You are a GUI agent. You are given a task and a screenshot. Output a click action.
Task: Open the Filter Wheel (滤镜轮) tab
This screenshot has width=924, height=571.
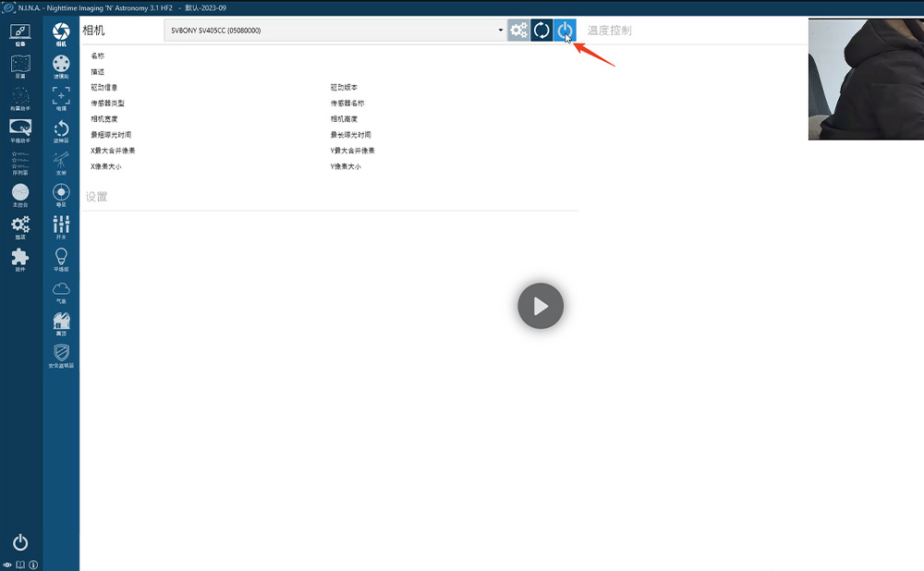61,67
